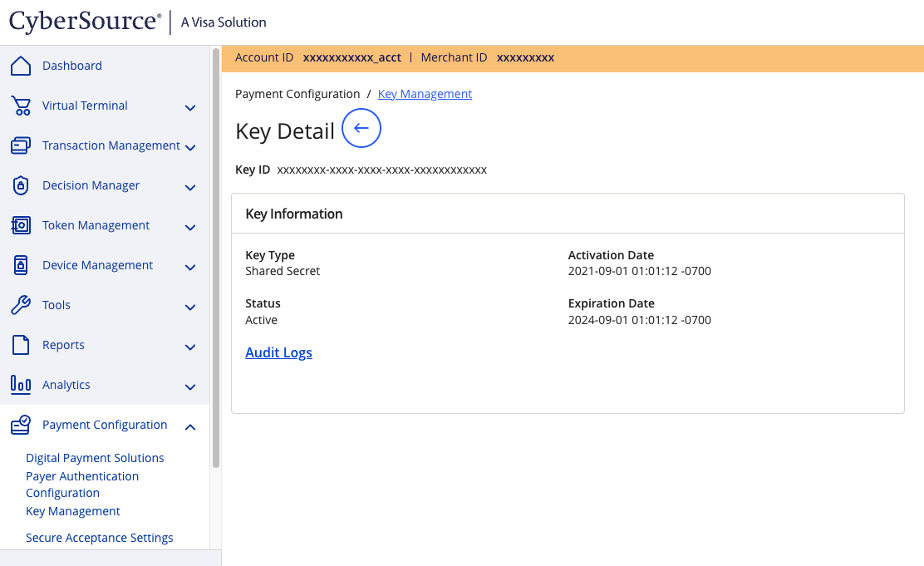Select the Device Management icon
Image resolution: width=924 pixels, height=566 pixels.
click(20, 264)
